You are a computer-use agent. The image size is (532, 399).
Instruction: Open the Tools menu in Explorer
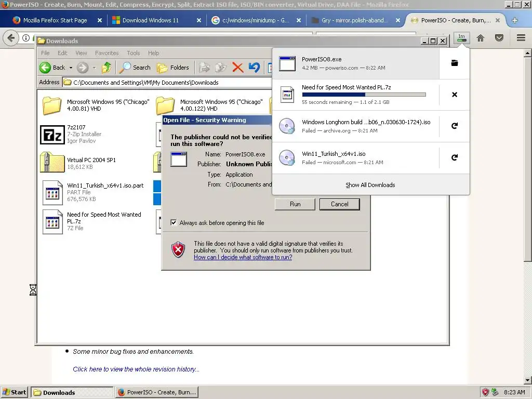(134, 53)
